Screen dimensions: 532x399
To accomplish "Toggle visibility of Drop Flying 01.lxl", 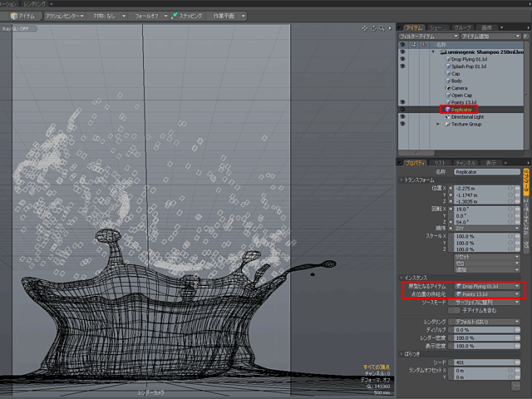I will click(402, 59).
